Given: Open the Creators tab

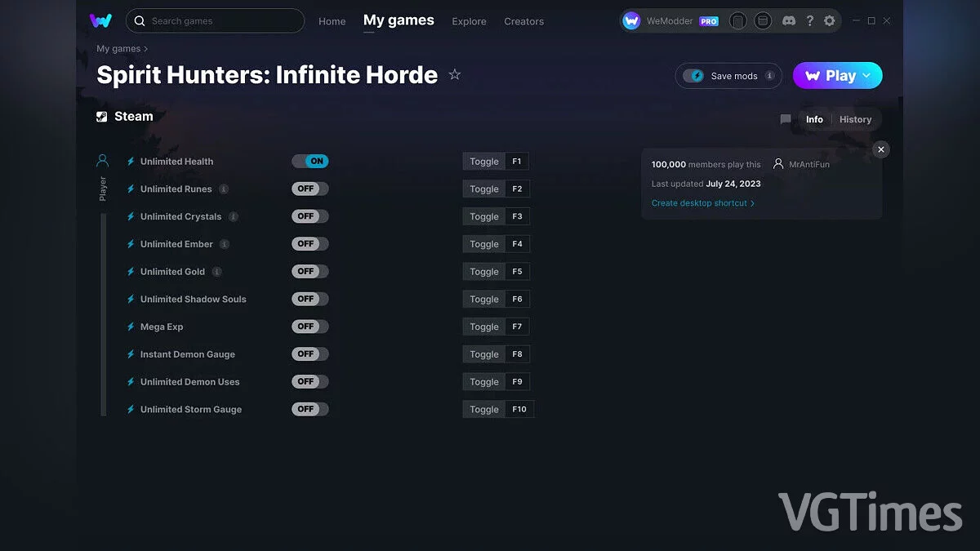Looking at the screenshot, I should point(523,21).
